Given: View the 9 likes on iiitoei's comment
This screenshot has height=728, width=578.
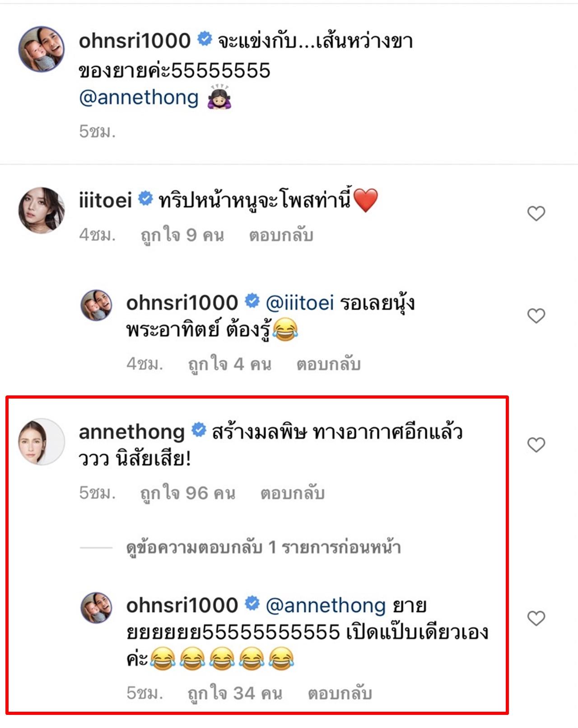Looking at the screenshot, I should (182, 235).
